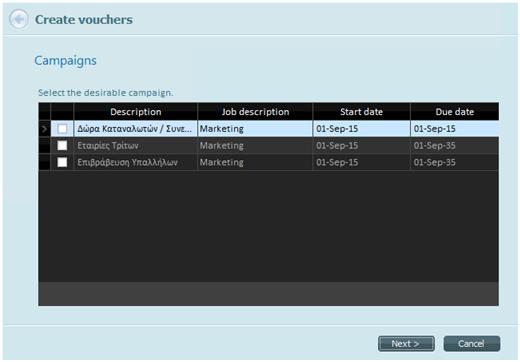Click Marketing in the Εταιρίες Τρίτων row
This screenshot has width=520, height=362.
pos(255,145)
